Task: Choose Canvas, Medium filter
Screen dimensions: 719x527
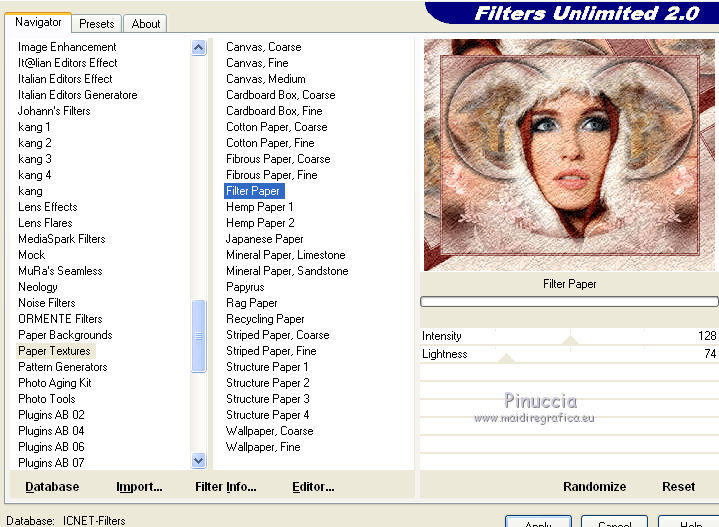Action: coord(265,79)
